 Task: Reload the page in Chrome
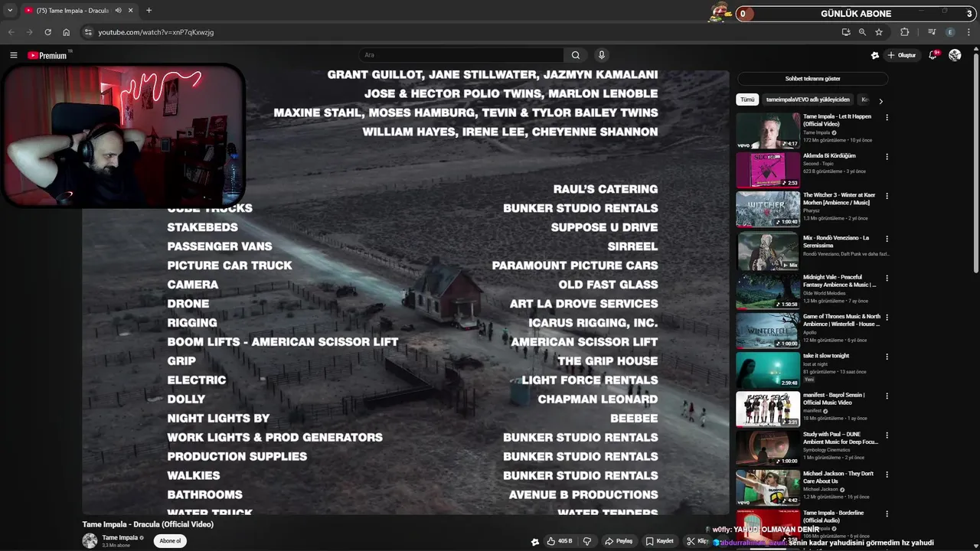tap(47, 32)
